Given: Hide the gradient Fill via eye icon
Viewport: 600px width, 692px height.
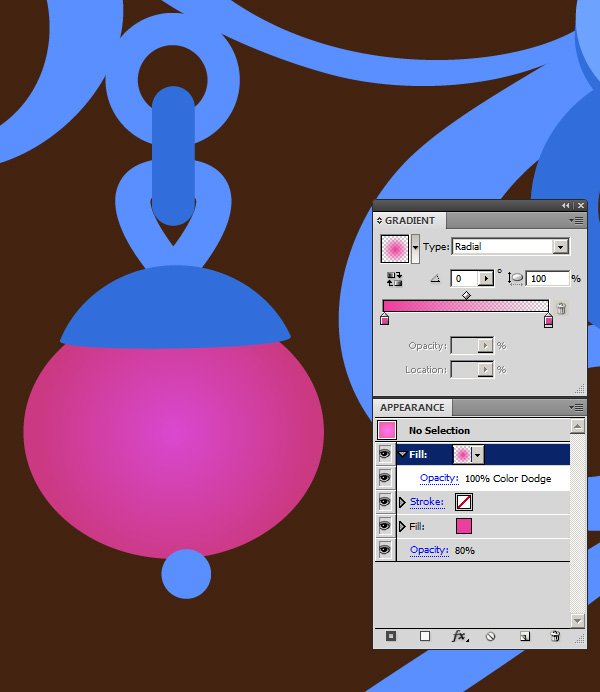Looking at the screenshot, I should [385, 454].
